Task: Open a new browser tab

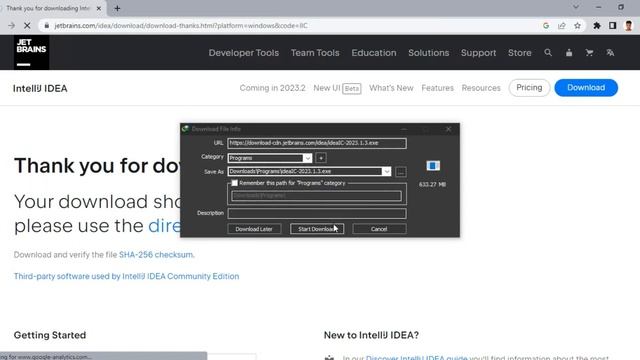Action: (x=117, y=8)
